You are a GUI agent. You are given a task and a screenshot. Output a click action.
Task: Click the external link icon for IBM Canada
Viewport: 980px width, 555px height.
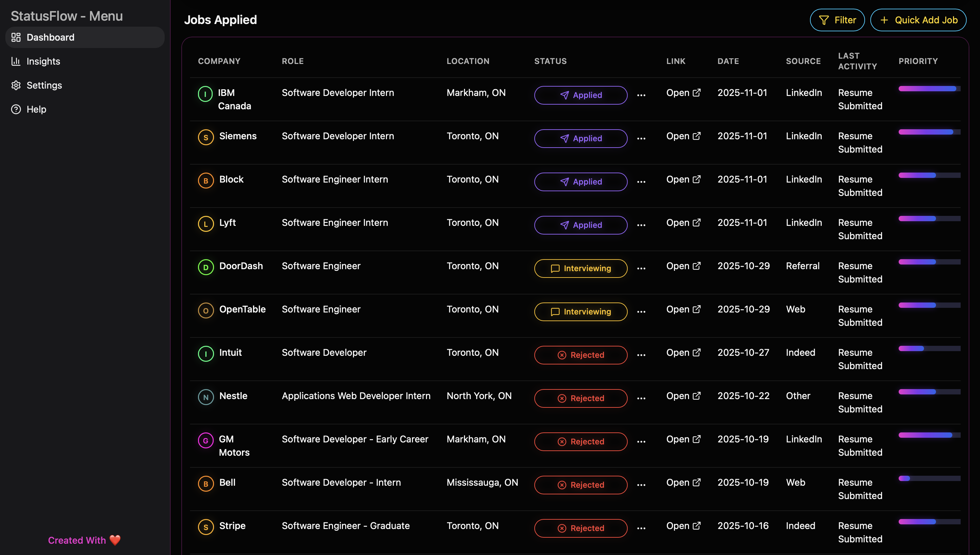(x=696, y=93)
